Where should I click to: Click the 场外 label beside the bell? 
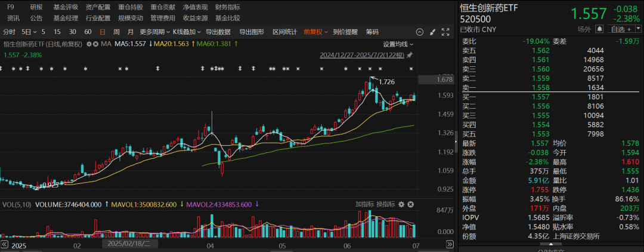click(584, 29)
